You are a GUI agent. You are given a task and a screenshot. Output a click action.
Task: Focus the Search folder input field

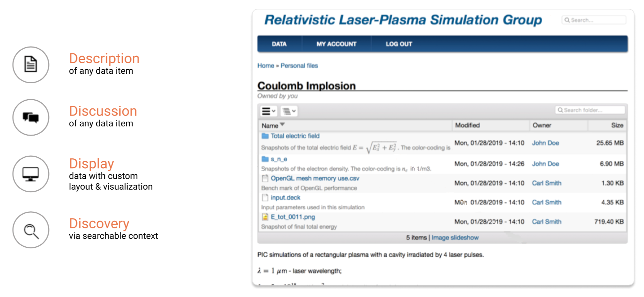tap(590, 110)
